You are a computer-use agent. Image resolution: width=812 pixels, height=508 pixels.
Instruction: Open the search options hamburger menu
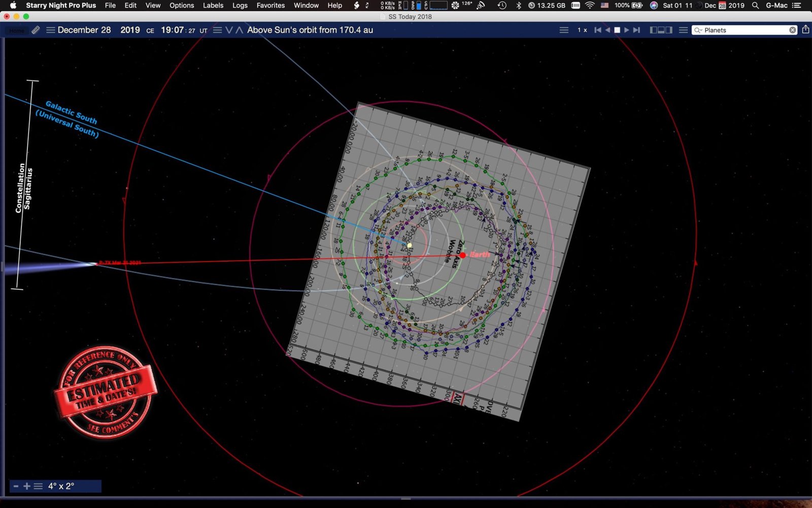(683, 30)
